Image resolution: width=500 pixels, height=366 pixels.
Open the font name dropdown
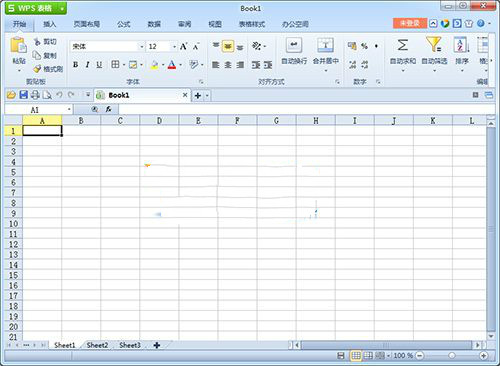coord(142,47)
